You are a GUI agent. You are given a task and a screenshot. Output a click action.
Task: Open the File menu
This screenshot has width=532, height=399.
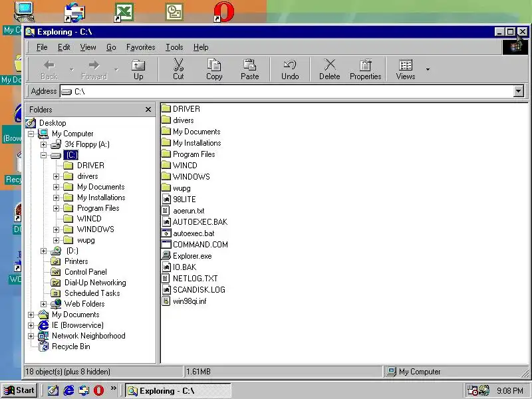(x=42, y=47)
